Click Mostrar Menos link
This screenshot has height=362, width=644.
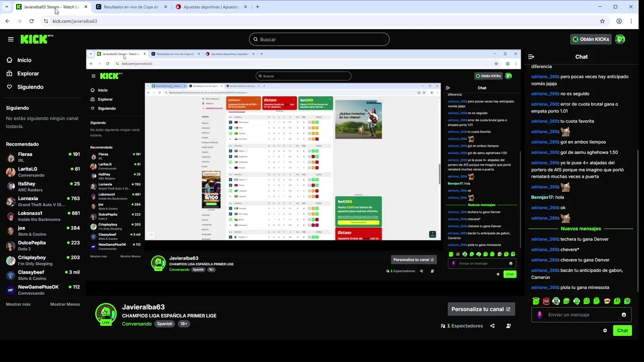click(65, 304)
